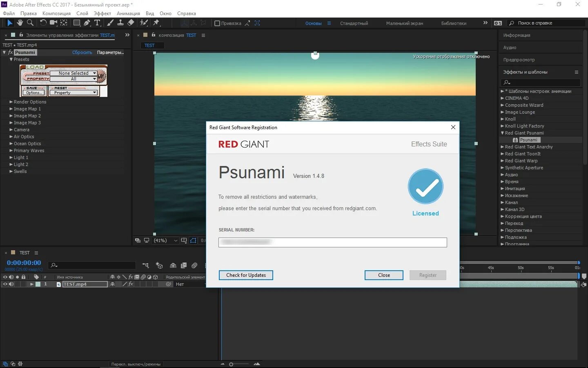Click Сбросить to reset the Psunami effect
This screenshot has height=368, width=588.
click(82, 52)
